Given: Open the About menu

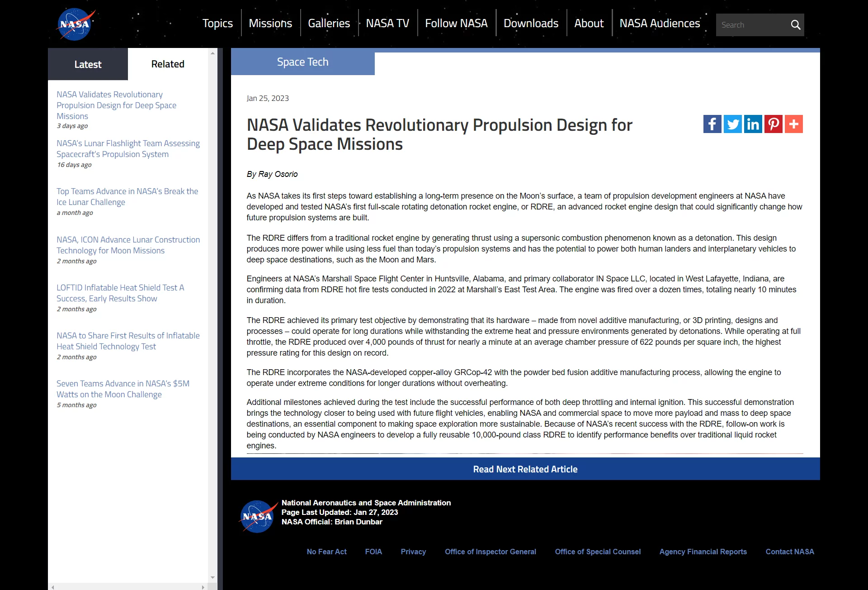Looking at the screenshot, I should 589,23.
